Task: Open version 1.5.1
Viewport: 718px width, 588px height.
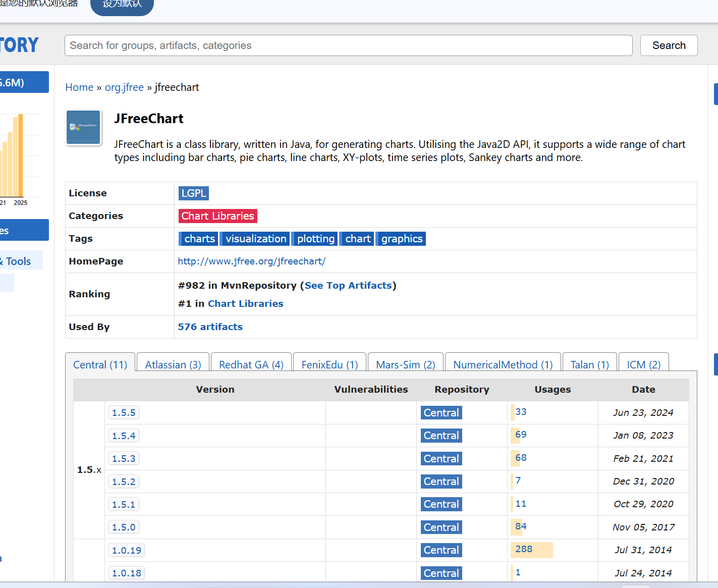Action: click(x=124, y=504)
